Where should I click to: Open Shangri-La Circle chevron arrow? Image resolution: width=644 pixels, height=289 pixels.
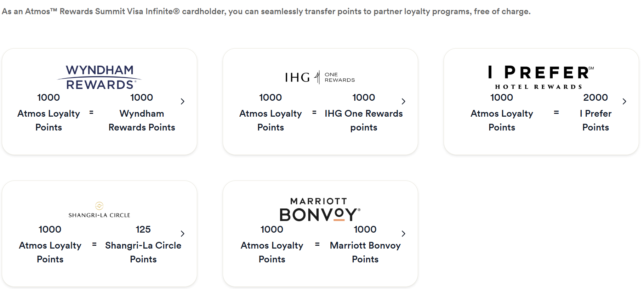pos(183,234)
